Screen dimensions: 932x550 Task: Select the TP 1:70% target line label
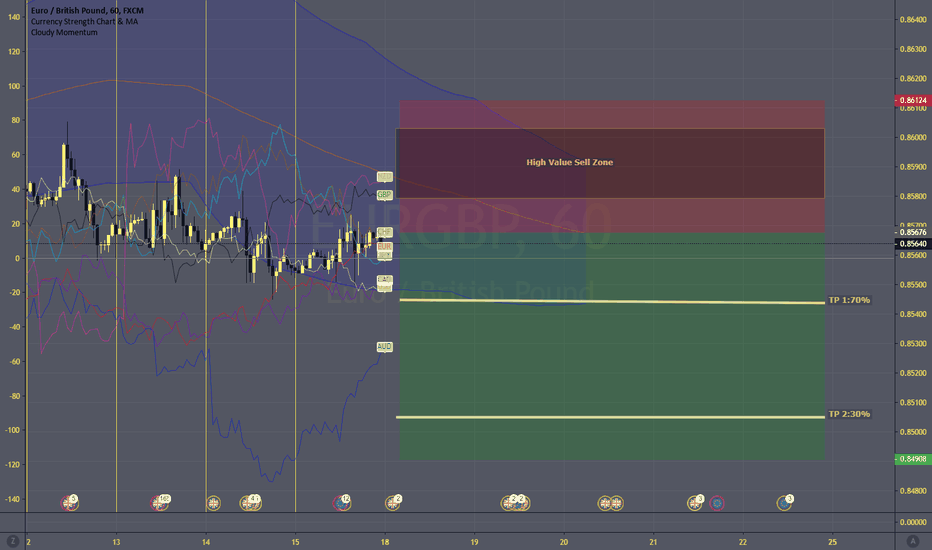click(x=849, y=300)
